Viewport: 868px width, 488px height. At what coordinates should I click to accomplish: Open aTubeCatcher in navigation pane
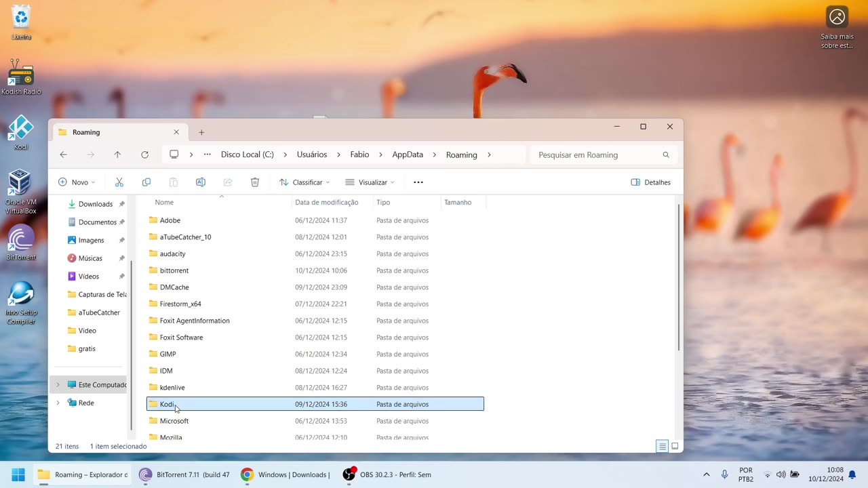point(99,312)
